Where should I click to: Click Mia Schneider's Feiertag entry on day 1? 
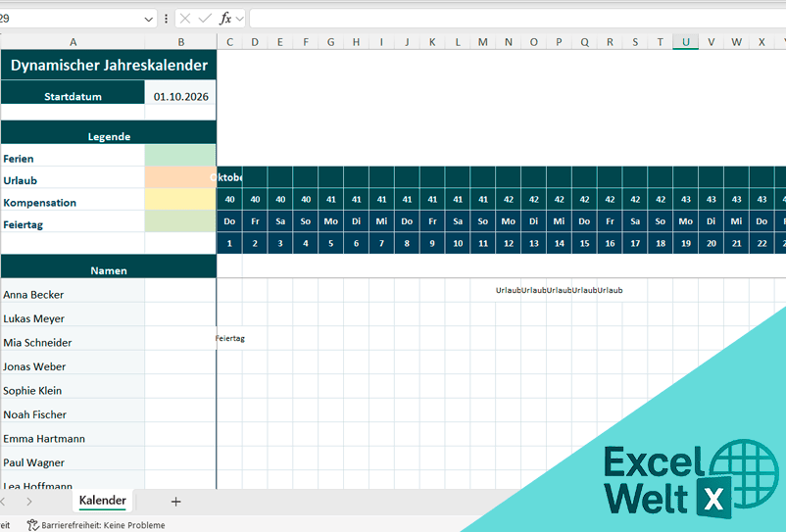click(230, 338)
